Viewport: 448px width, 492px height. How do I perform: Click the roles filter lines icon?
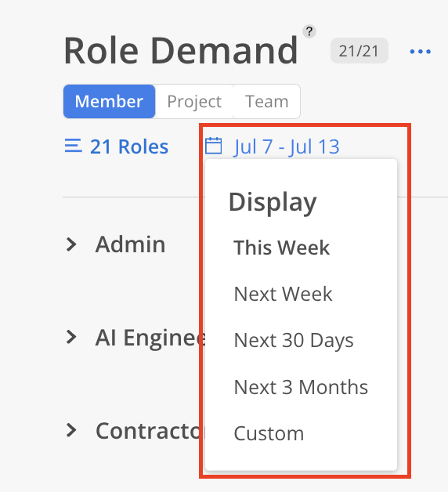[73, 146]
